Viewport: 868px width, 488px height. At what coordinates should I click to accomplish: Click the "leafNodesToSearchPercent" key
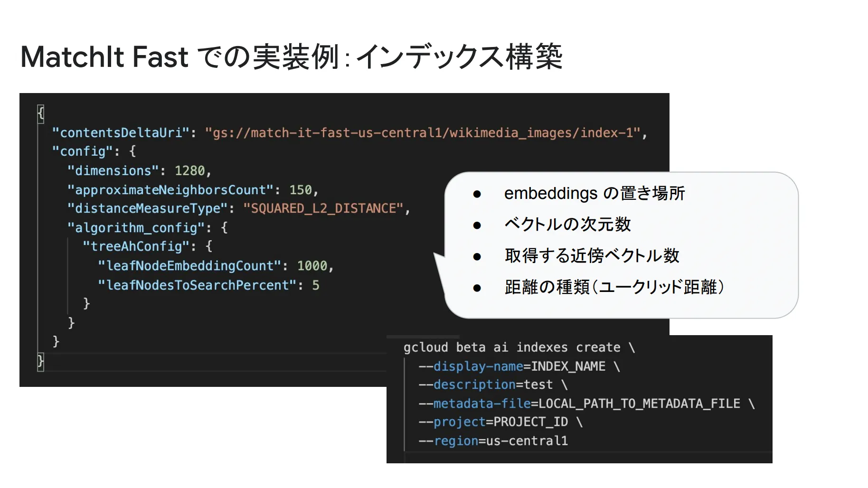(197, 285)
